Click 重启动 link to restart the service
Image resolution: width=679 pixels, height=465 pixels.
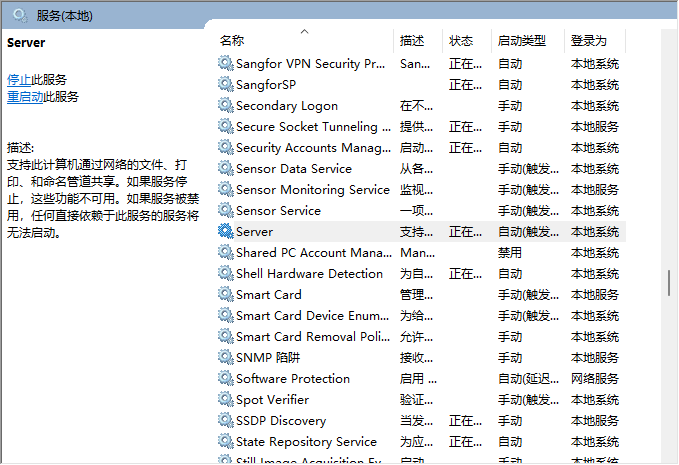pos(25,97)
